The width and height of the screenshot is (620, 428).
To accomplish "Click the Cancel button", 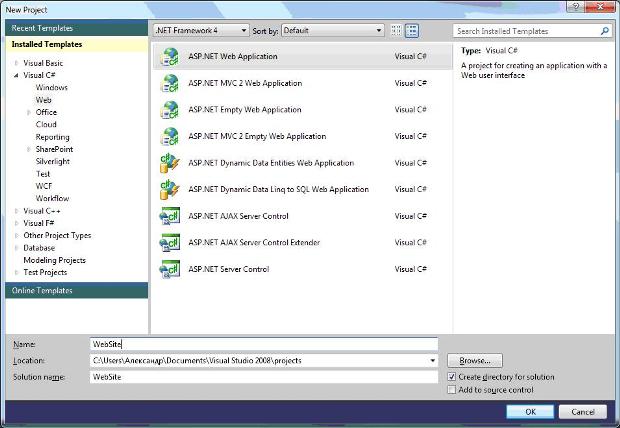I will click(x=583, y=412).
